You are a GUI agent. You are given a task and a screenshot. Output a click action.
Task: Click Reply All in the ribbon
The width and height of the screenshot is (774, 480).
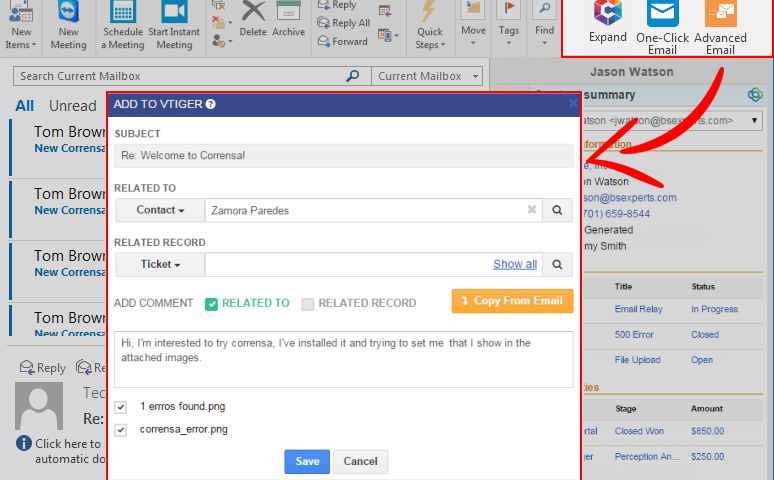pyautogui.click(x=344, y=23)
